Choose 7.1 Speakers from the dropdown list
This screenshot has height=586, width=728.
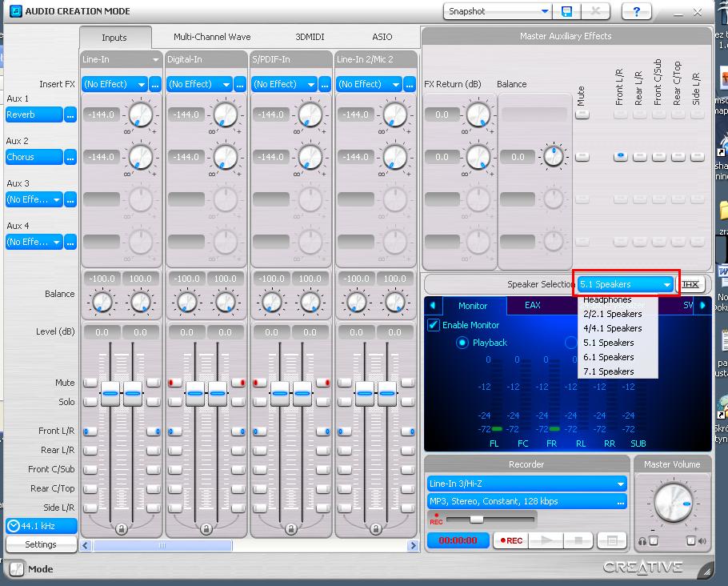click(x=609, y=371)
